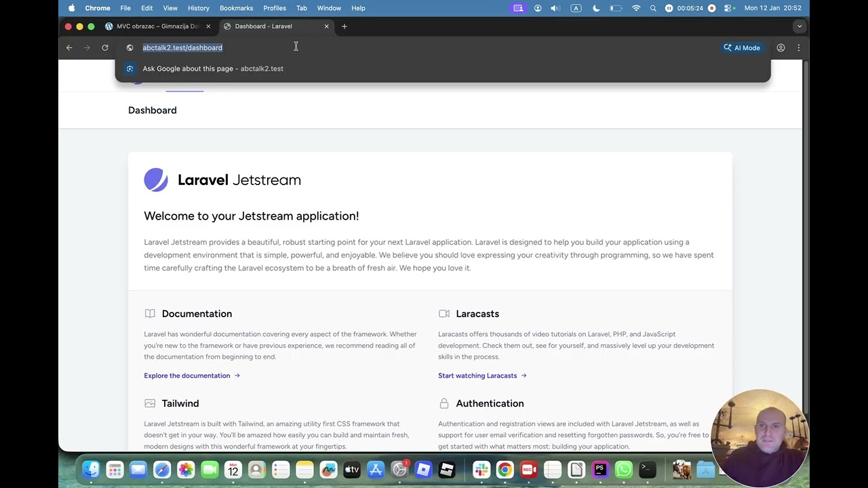Open App Store from the dock
The width and height of the screenshot is (868, 488).
click(x=376, y=469)
